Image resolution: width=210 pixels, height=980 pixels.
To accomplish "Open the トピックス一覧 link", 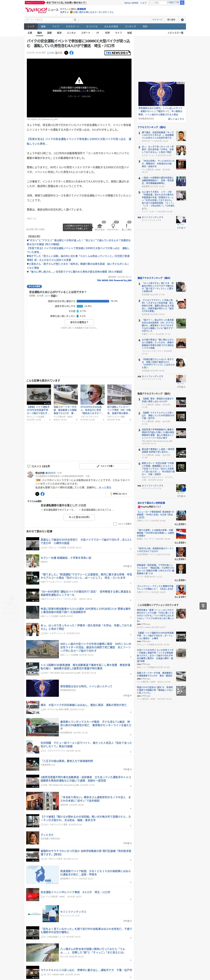I will point(175,33).
